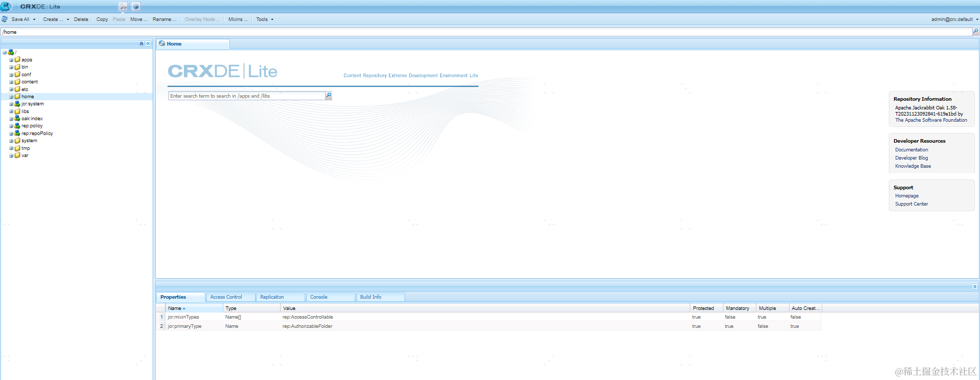Open the tools wrench icon in header
Viewport: 980px width, 380px height.
coord(123,7)
